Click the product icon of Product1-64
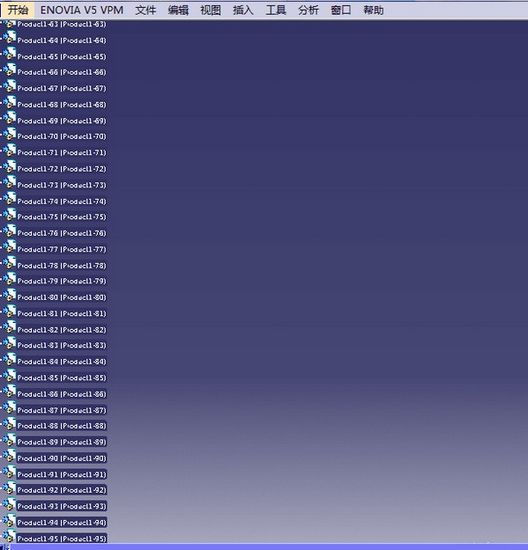Viewport: 528px width, 550px height. pyautogui.click(x=9, y=38)
